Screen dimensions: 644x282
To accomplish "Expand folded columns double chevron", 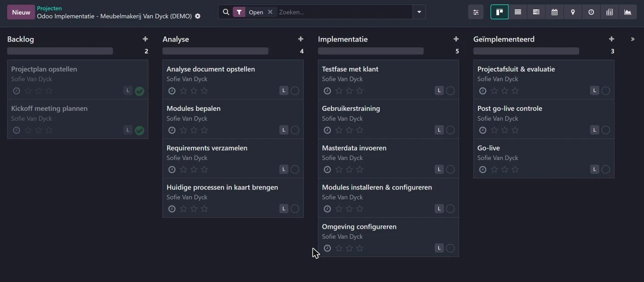I will 632,39.
